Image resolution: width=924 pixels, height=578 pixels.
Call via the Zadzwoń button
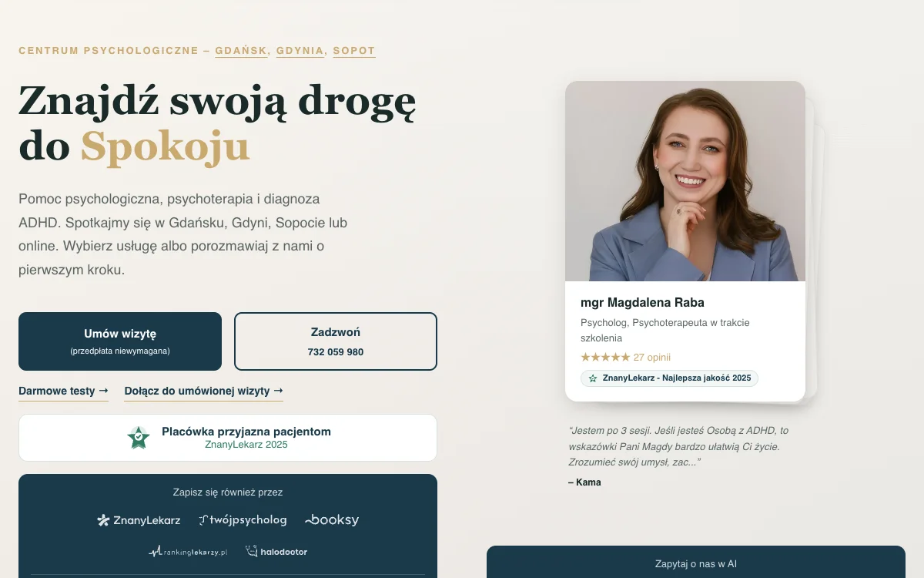(x=336, y=341)
